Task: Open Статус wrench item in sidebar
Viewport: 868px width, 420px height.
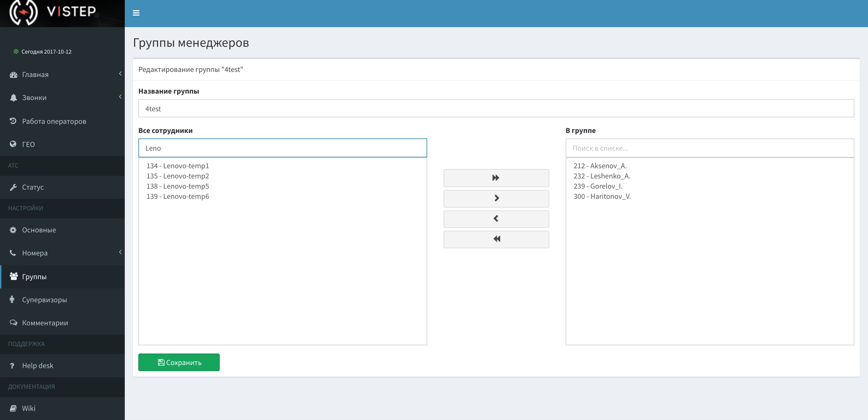Action: pos(33,187)
